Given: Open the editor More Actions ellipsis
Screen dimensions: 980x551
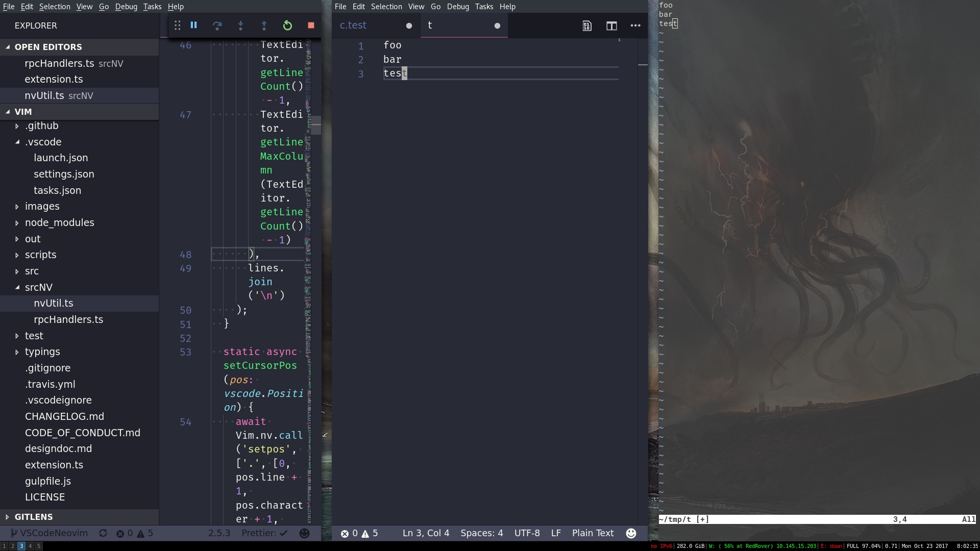Looking at the screenshot, I should pos(635,26).
